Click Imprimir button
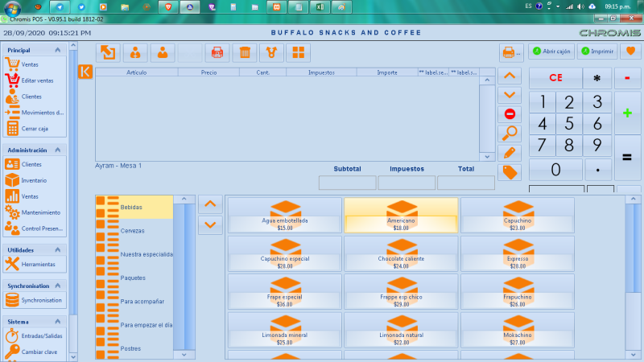The width and height of the screenshot is (644, 362). tap(597, 51)
